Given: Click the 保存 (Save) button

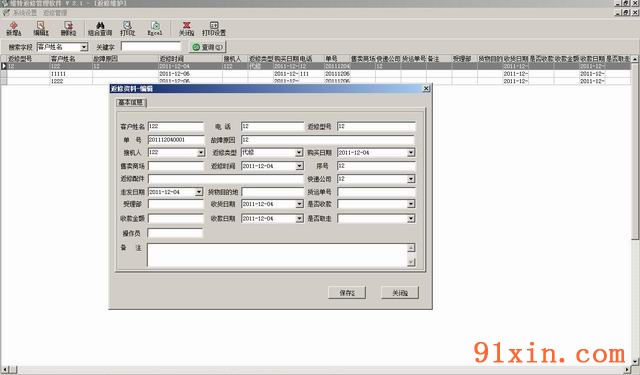Looking at the screenshot, I should [347, 293].
